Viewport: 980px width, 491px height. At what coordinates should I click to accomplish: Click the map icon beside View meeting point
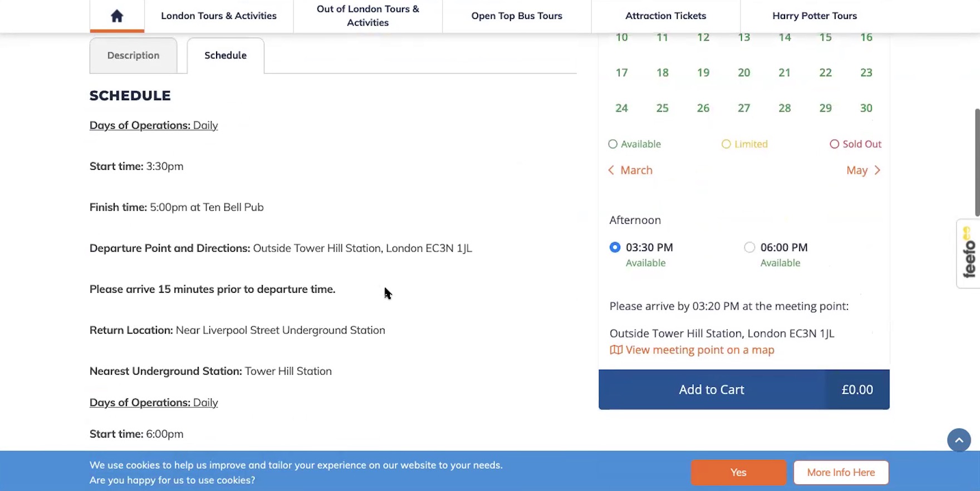[616, 350]
